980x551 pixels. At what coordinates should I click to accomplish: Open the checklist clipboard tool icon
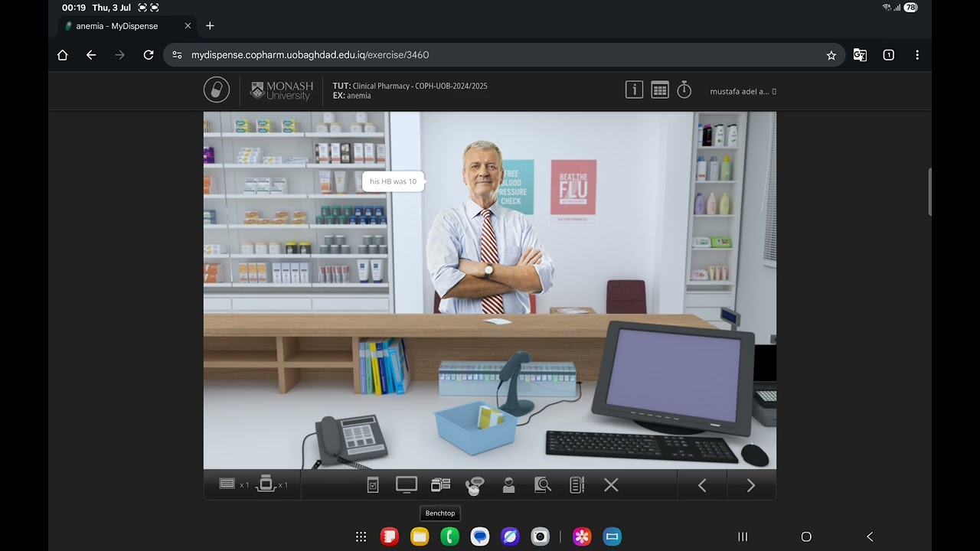373,484
